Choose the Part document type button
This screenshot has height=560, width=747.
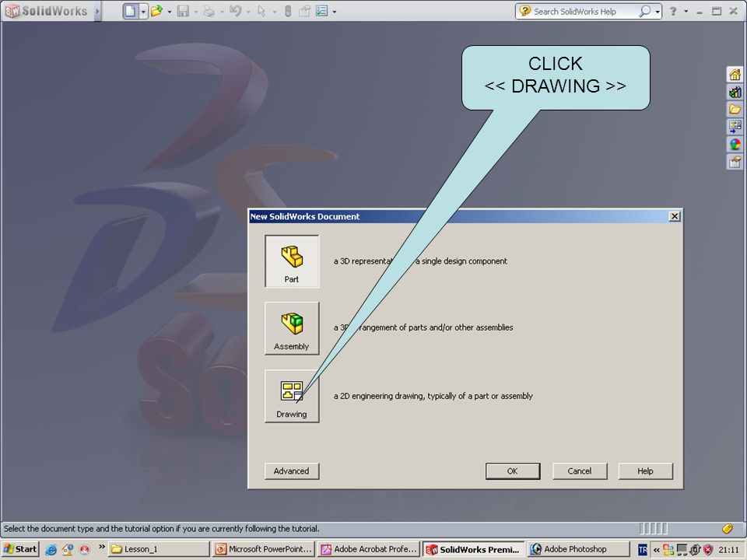click(292, 261)
